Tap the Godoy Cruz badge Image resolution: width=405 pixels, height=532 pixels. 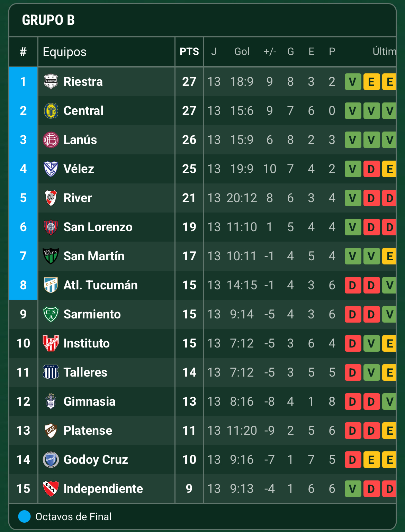coord(51,460)
